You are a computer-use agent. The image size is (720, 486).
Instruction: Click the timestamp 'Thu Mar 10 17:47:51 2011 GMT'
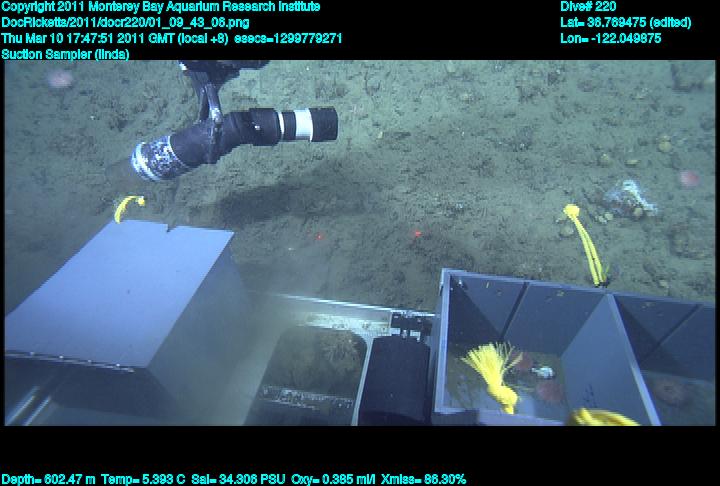tap(87, 38)
